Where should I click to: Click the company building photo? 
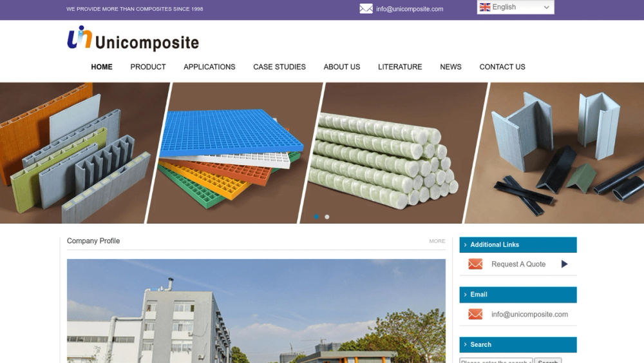click(256, 311)
